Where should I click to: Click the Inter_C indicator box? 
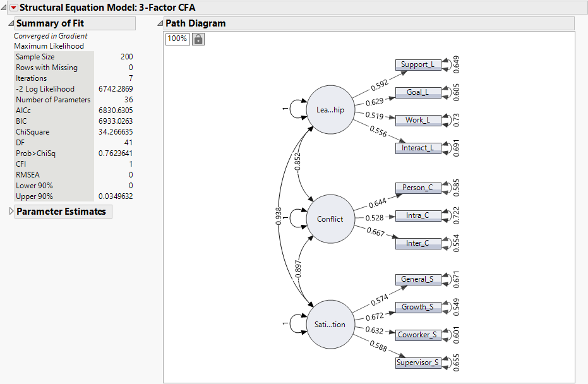coord(417,243)
